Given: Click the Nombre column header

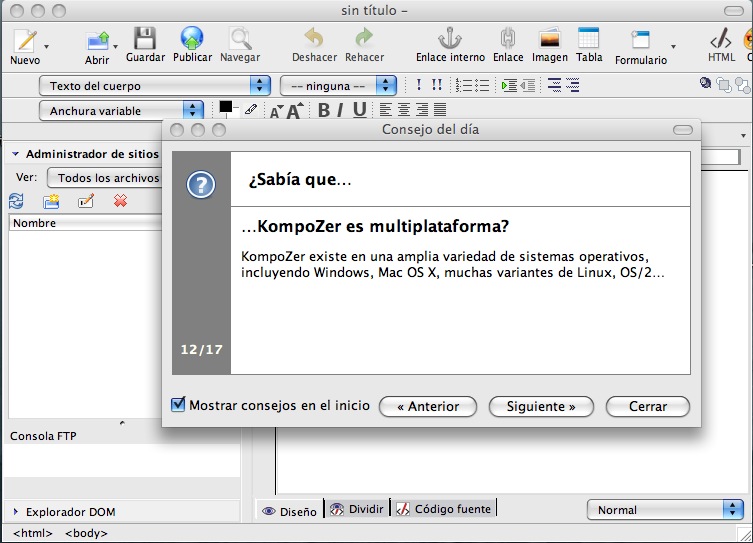Looking at the screenshot, I should point(85,223).
